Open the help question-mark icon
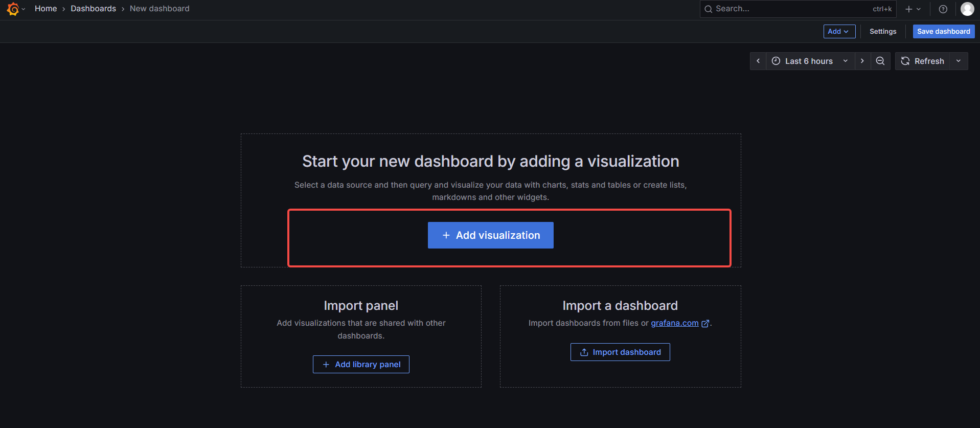 click(943, 9)
